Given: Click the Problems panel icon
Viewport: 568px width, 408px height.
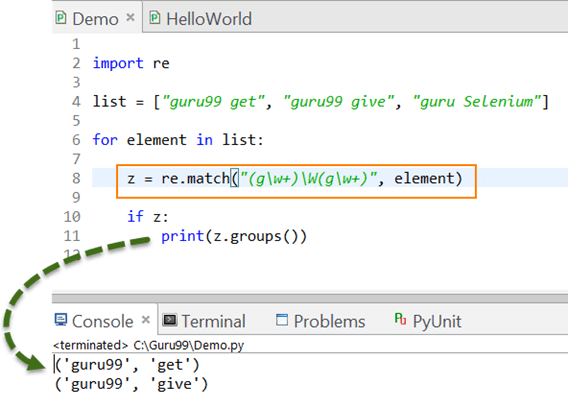Looking at the screenshot, I should click(x=282, y=320).
